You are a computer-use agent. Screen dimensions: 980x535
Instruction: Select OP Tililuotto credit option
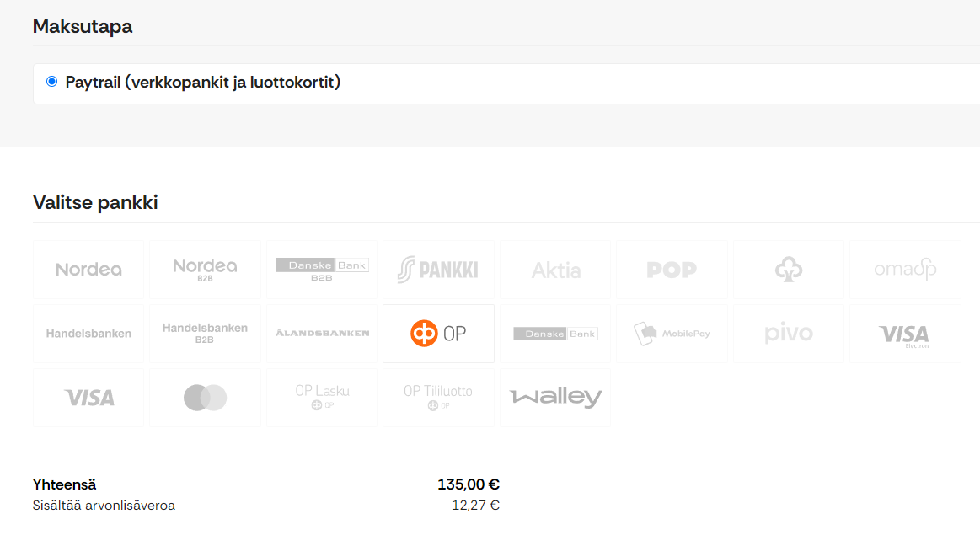pos(438,398)
